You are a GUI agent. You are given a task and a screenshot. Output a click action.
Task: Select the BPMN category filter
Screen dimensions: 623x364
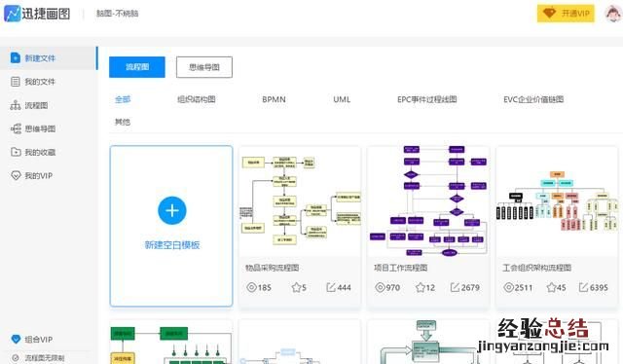click(274, 99)
